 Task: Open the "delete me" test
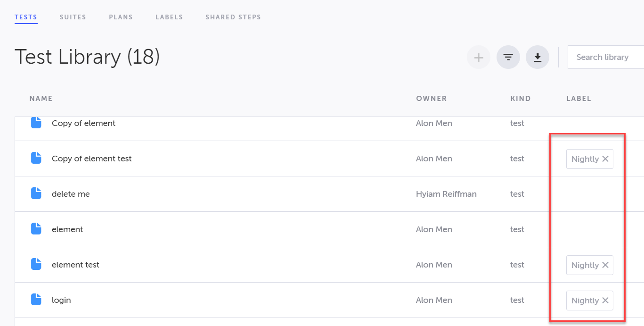71,194
